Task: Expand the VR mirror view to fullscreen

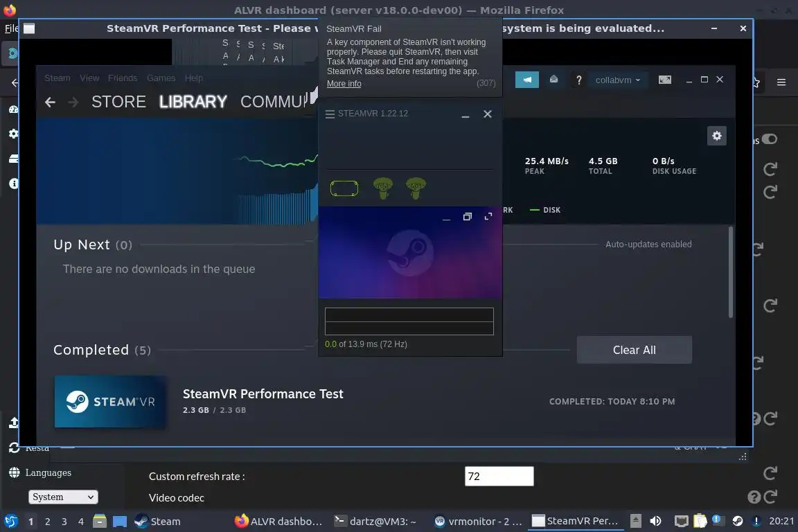Action: click(488, 217)
